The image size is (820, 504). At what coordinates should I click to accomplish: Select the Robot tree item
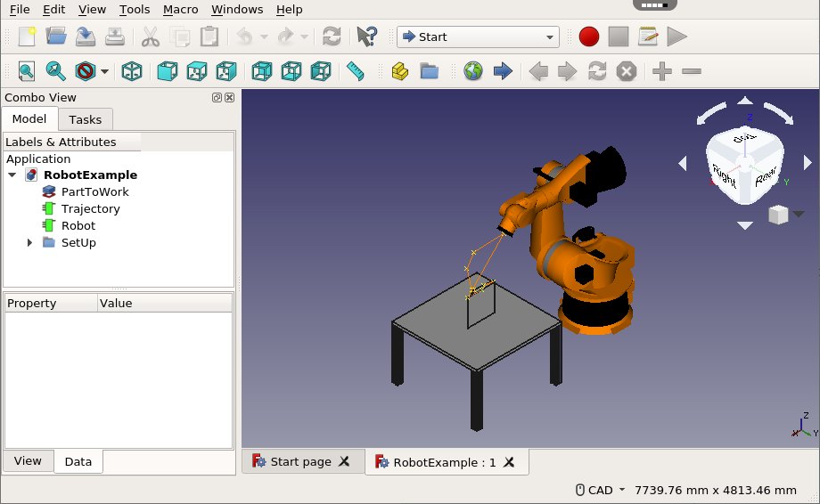78,225
